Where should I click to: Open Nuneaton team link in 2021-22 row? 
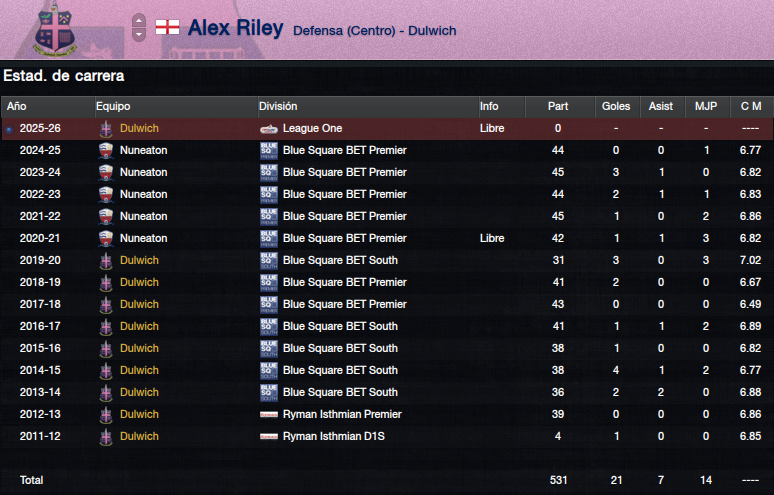(144, 216)
